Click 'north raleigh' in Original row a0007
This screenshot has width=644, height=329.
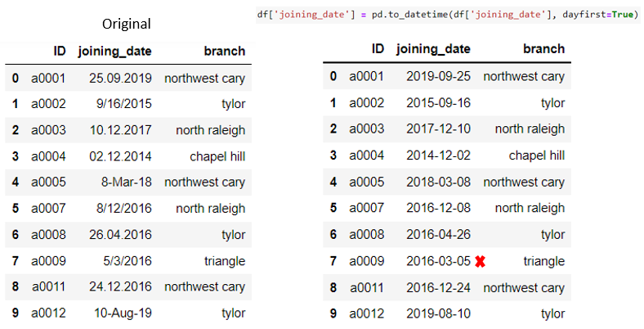tap(211, 209)
